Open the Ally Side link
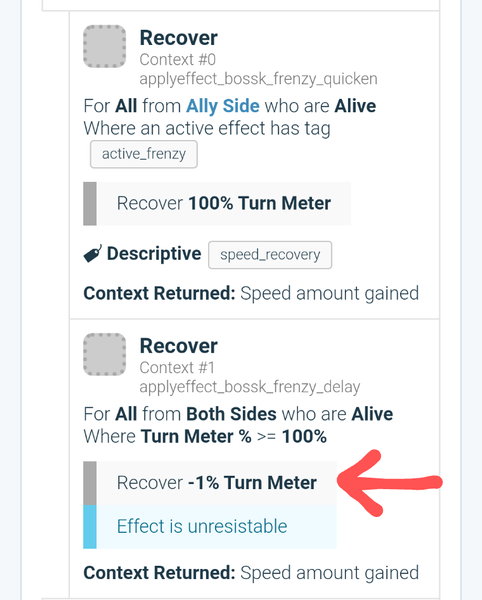 [223, 106]
